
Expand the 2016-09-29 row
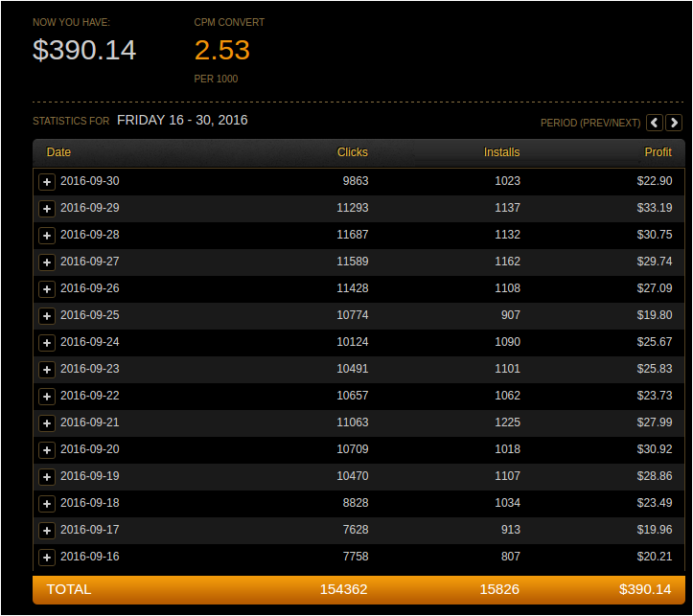pyautogui.click(x=47, y=209)
